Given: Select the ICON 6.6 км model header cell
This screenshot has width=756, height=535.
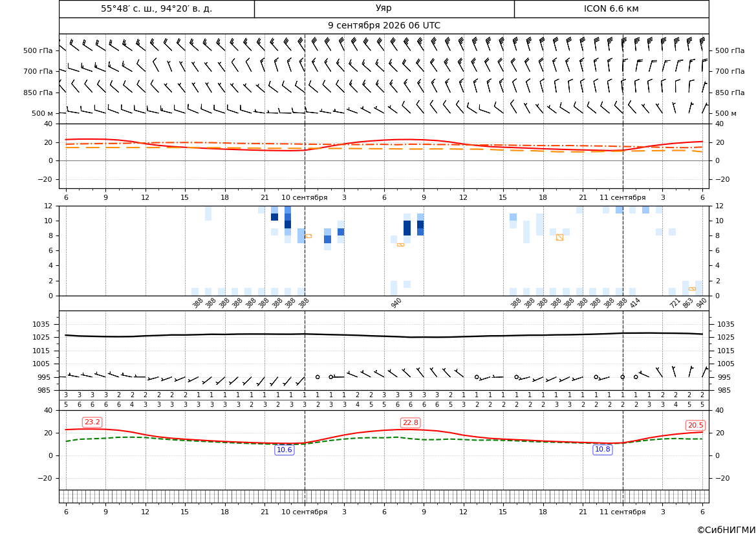Looking at the screenshot, I should click(611, 8).
